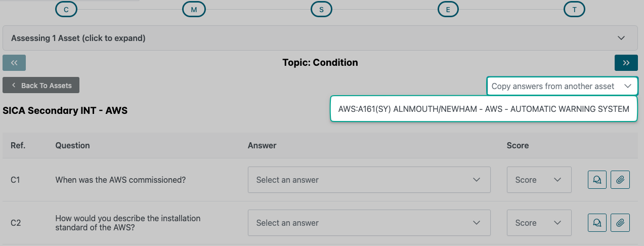This screenshot has height=246, width=644.
Task: Switch to the T step circle
Action: (574, 9)
